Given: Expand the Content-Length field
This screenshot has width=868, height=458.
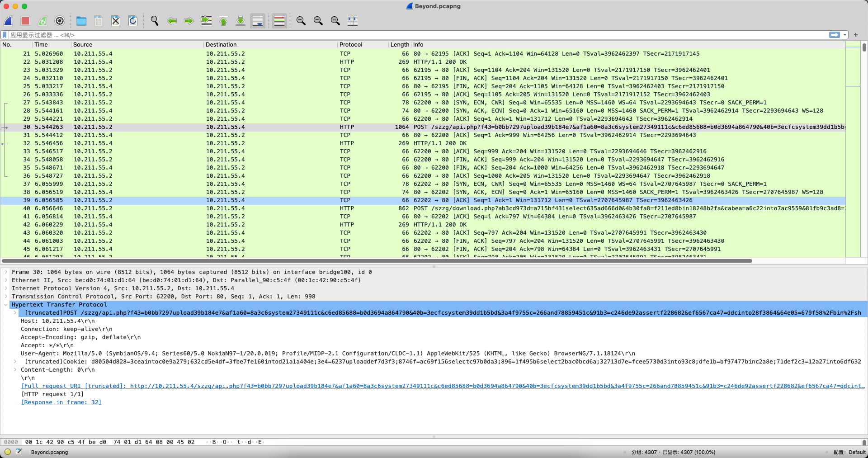Looking at the screenshot, I should pyautogui.click(x=15, y=370).
